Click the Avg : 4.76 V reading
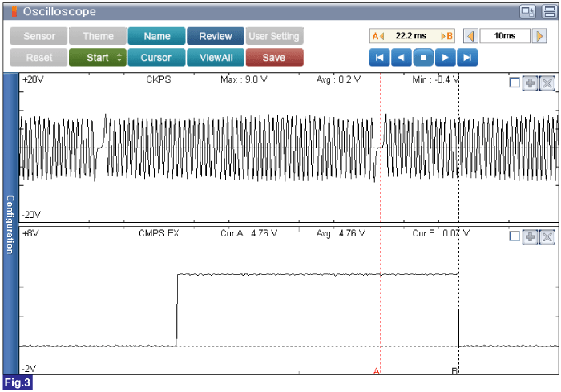The image size is (561, 392). [341, 233]
